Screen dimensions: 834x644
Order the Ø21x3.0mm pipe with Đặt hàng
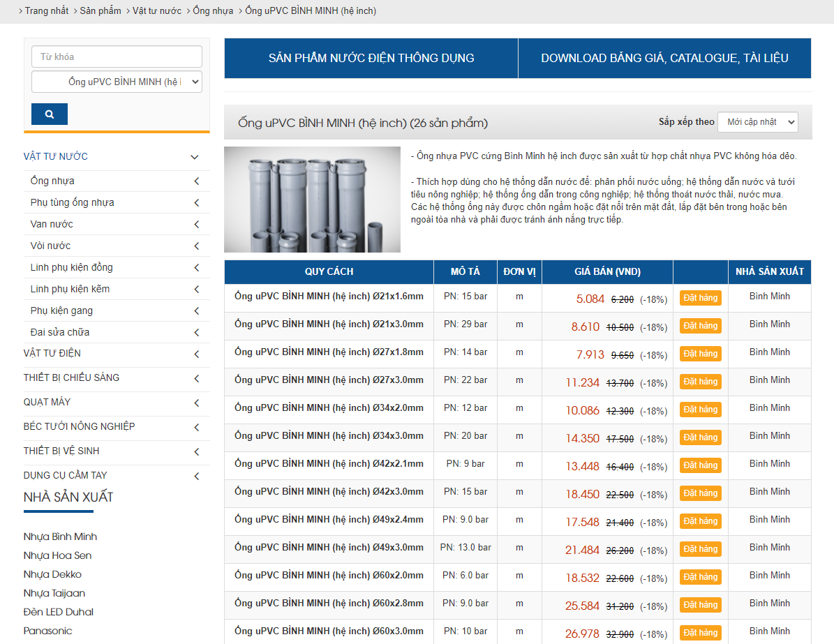701,326
